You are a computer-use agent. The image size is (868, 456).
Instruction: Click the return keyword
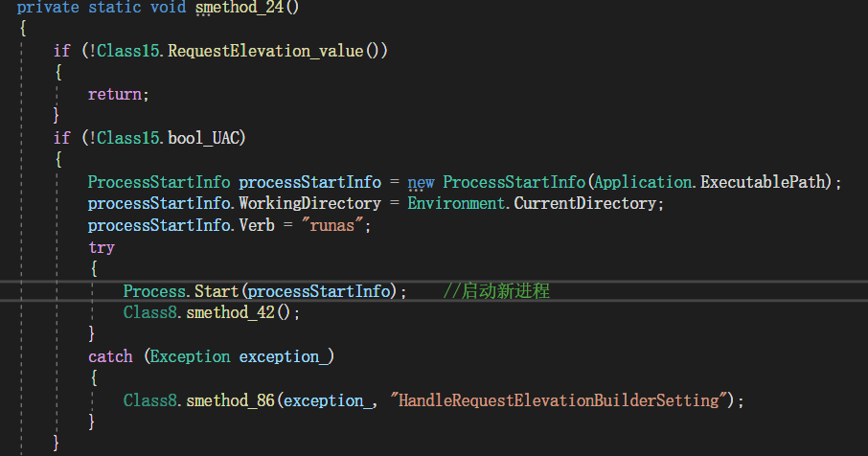pyautogui.click(x=115, y=95)
